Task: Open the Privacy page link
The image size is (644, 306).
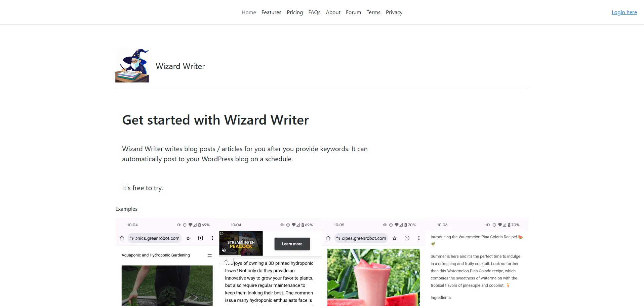Action: (394, 12)
